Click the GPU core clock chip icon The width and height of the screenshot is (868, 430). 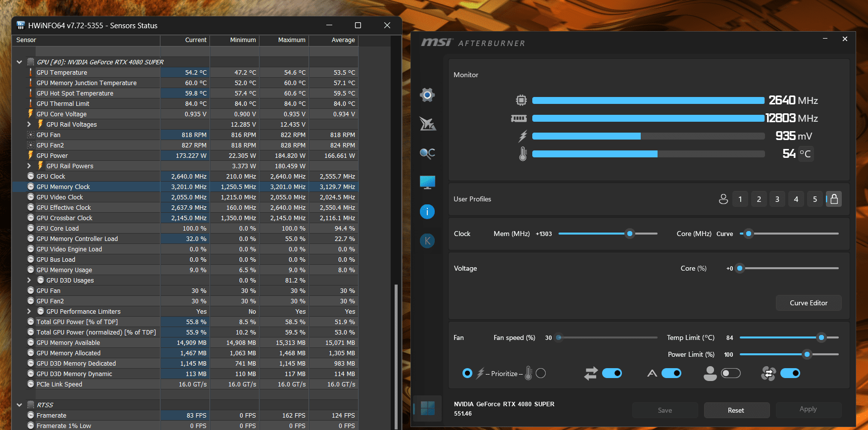[x=521, y=100]
